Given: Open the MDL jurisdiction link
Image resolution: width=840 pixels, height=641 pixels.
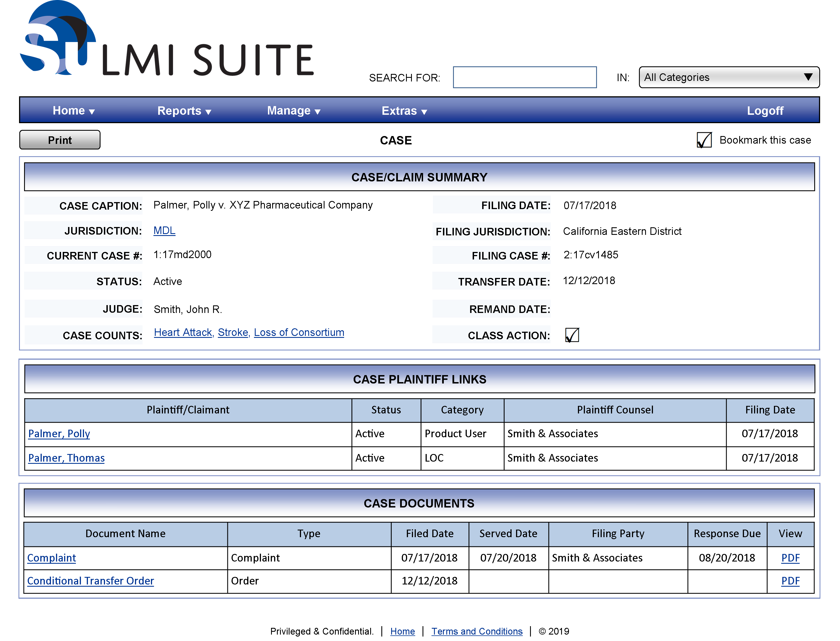Looking at the screenshot, I should tap(164, 230).
